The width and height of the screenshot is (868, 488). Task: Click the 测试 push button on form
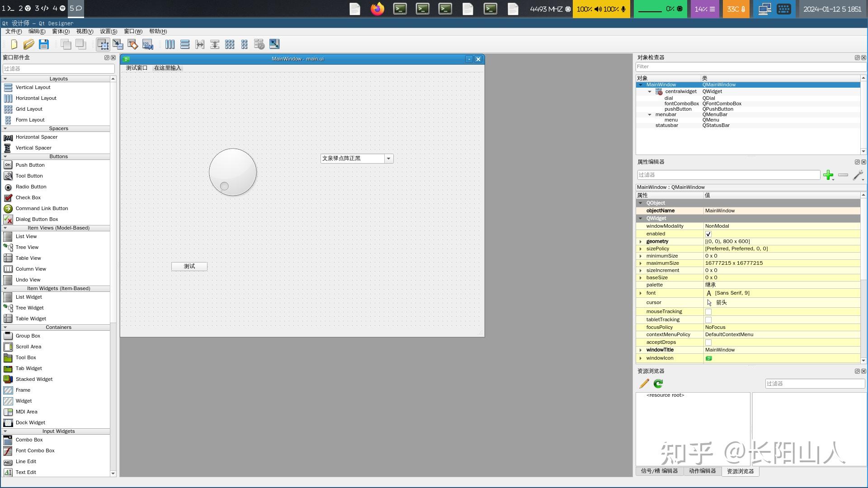coord(189,267)
